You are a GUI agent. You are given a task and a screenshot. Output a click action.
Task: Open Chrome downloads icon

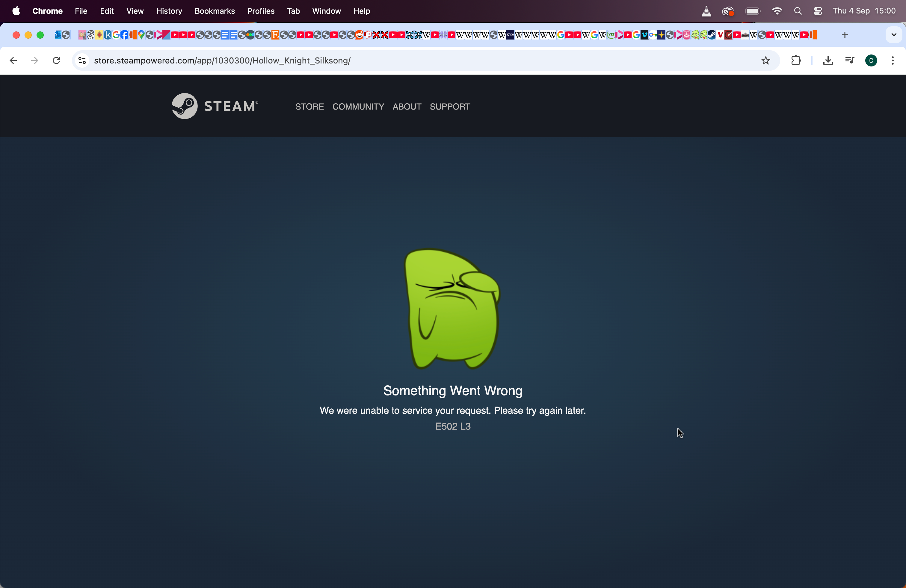point(828,60)
